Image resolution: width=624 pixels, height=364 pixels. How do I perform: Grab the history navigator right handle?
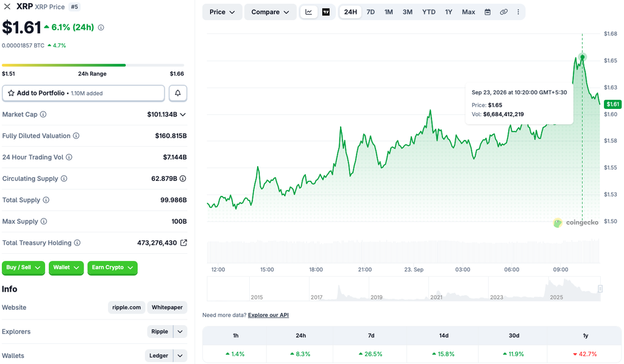600,289
